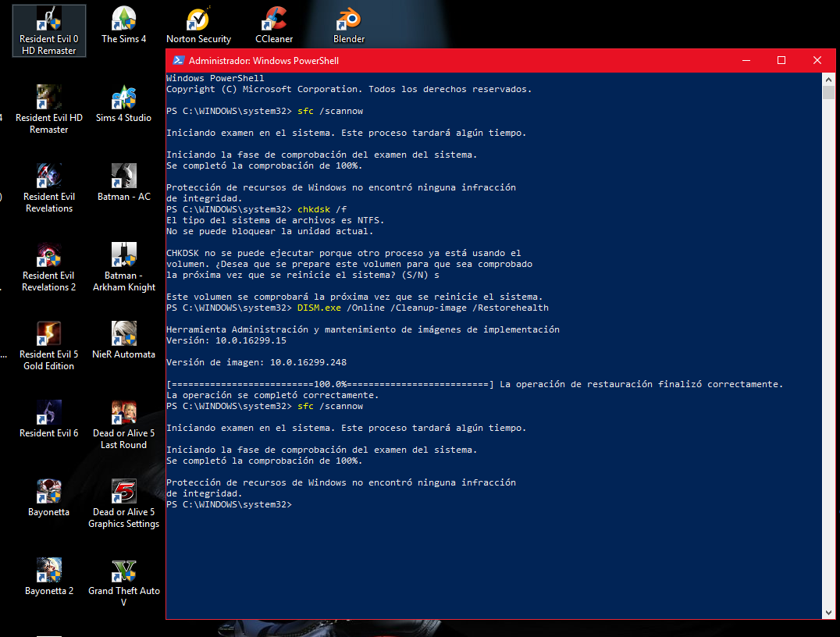Select the Resident Evil Revelations 2 icon
Screen dimensions: 840x637
pos(48,267)
